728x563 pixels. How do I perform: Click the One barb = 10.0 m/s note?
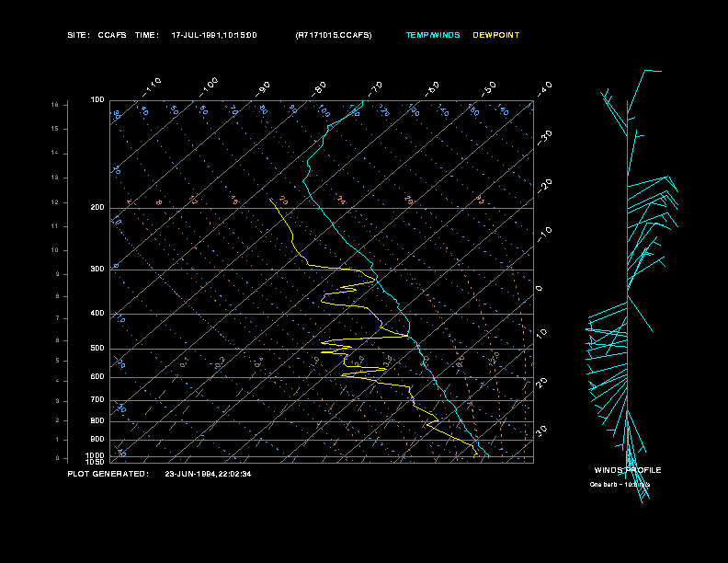click(x=620, y=485)
